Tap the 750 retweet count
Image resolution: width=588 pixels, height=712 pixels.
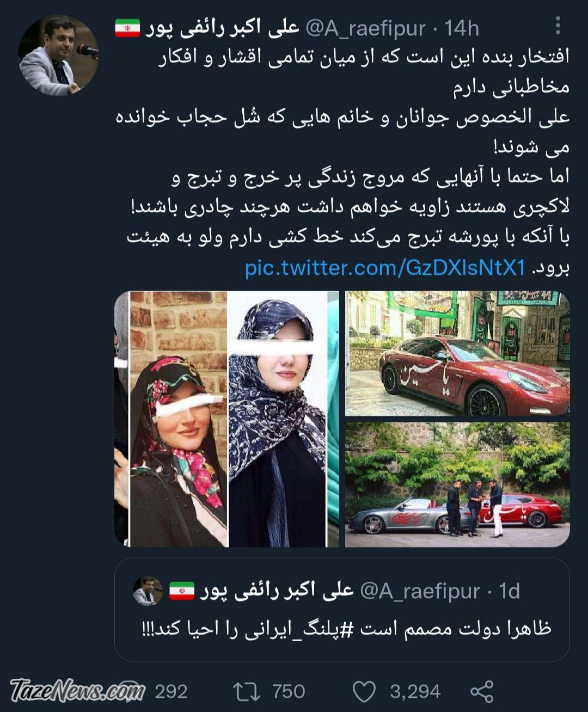tap(289, 691)
